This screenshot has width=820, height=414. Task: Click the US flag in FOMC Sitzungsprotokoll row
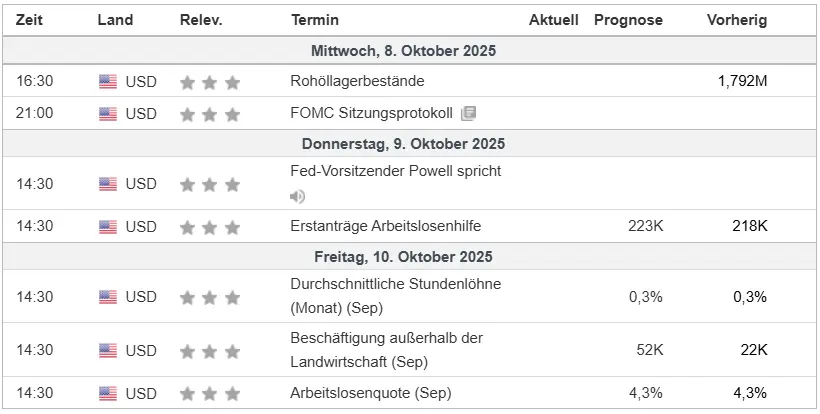[108, 113]
